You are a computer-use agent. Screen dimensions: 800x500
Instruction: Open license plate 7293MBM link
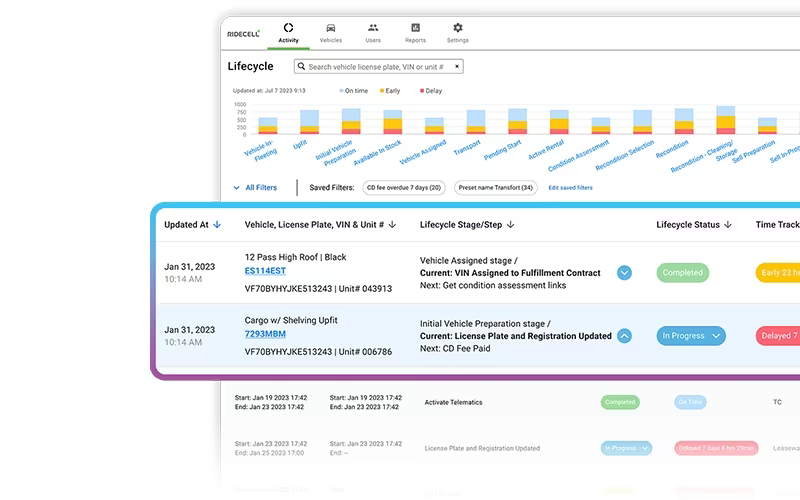pyautogui.click(x=265, y=334)
